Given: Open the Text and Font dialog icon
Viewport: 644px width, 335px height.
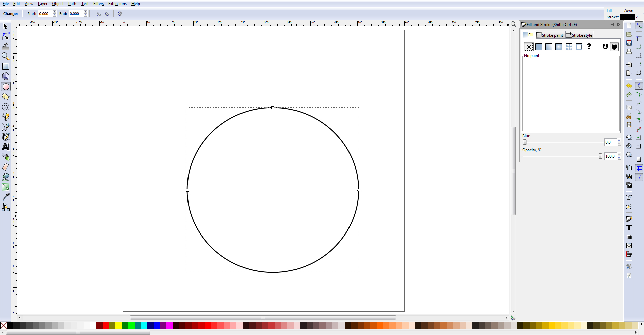Looking at the screenshot, I should click(629, 228).
